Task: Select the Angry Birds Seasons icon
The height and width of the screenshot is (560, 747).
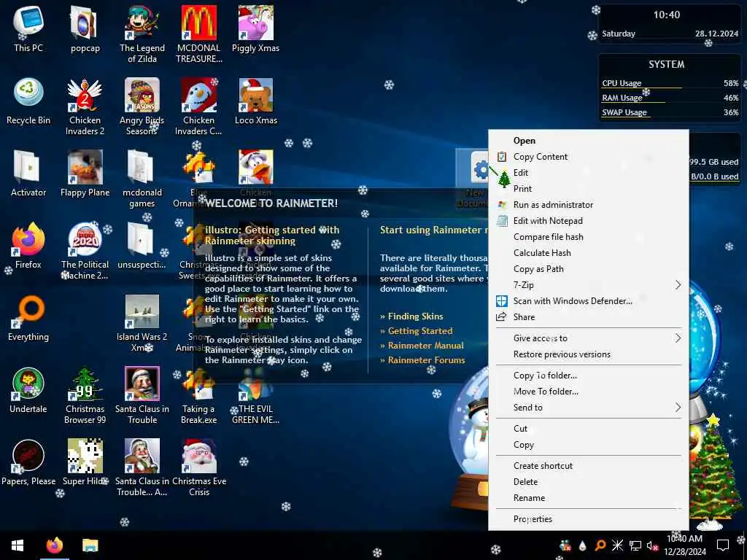Action: pos(142,106)
